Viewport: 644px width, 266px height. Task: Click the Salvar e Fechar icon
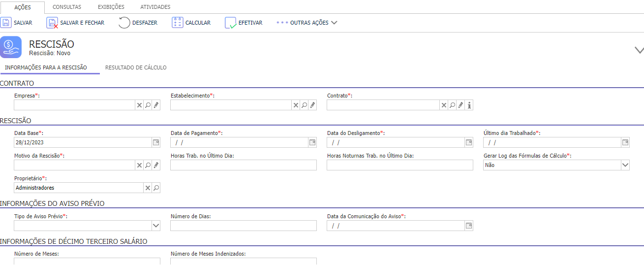pos(52,23)
